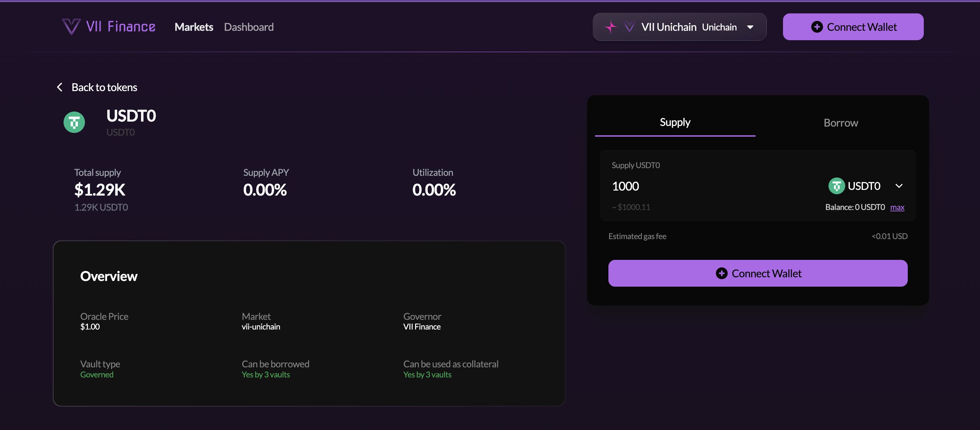Click the USDT0 token icon in the supply box

[x=836, y=186]
